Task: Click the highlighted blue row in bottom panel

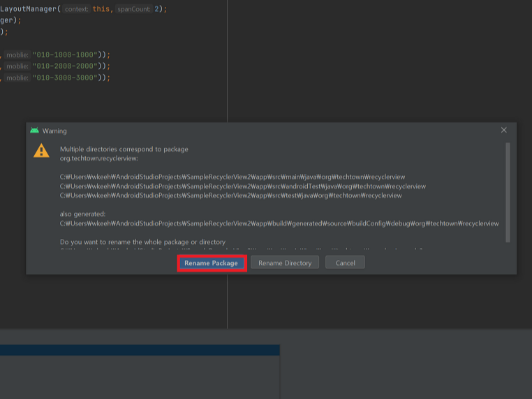Action: pos(140,350)
